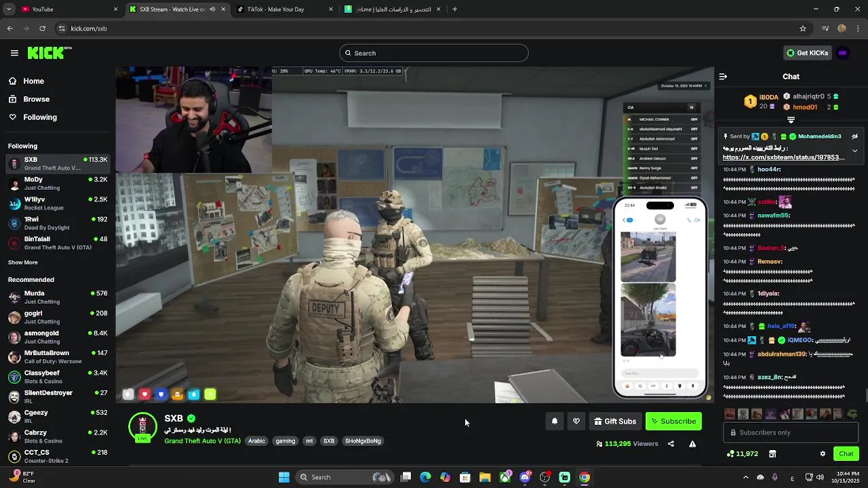Open Chrome three-dot menu
Viewport: 868px width, 488px height.
858,28
